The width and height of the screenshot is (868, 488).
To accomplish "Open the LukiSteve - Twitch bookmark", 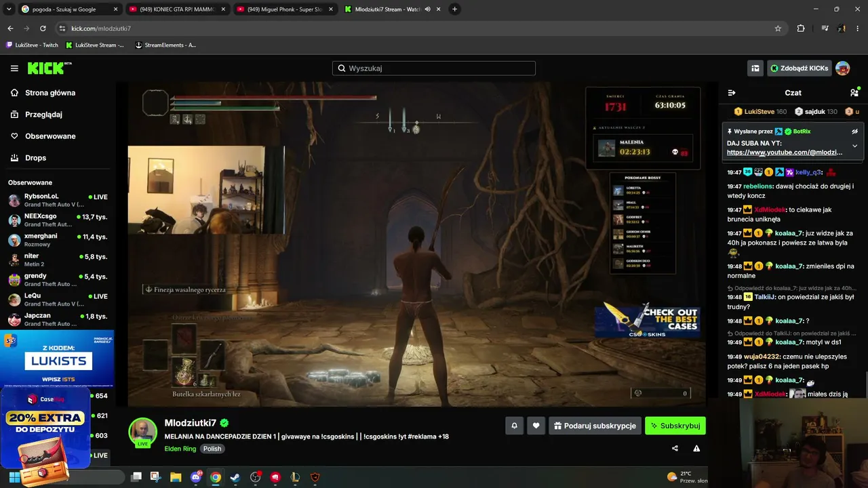I will click(32, 45).
